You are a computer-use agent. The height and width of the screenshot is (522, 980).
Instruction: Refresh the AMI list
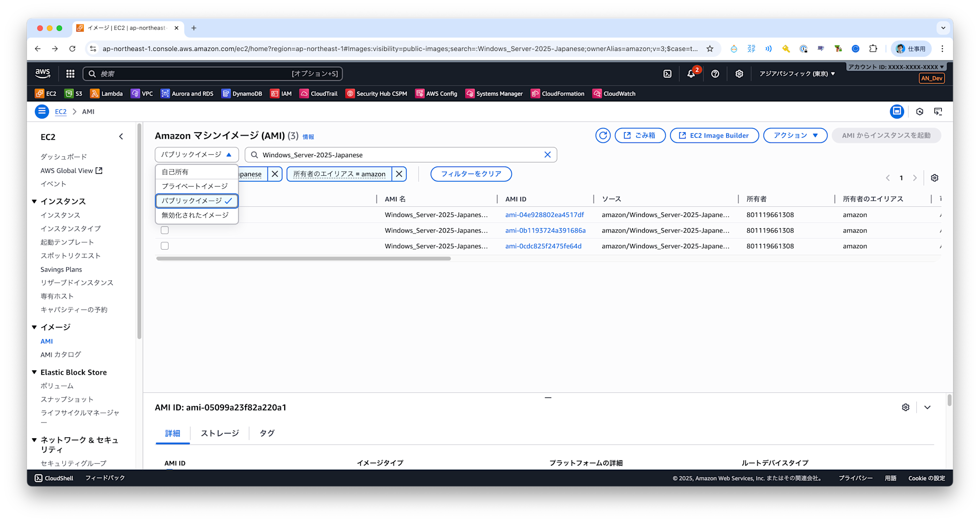click(x=603, y=136)
